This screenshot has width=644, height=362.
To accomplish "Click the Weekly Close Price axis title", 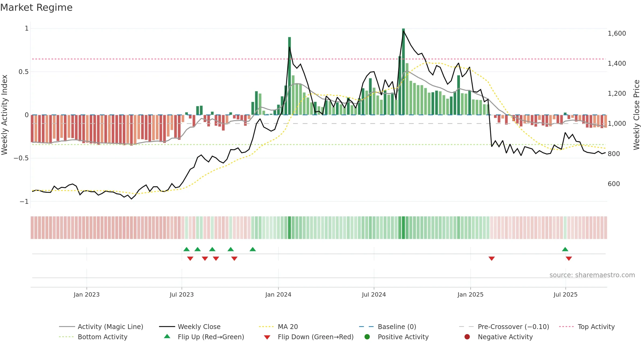I will [636, 115].
